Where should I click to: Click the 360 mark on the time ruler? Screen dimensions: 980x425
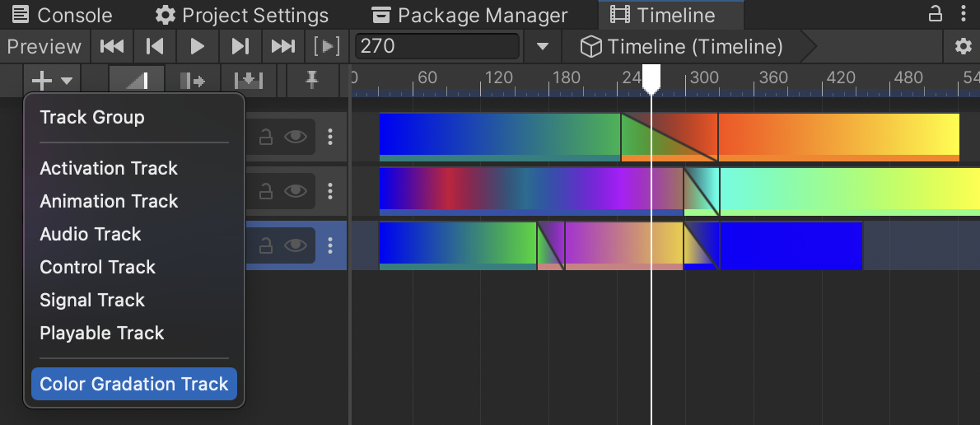(x=772, y=78)
